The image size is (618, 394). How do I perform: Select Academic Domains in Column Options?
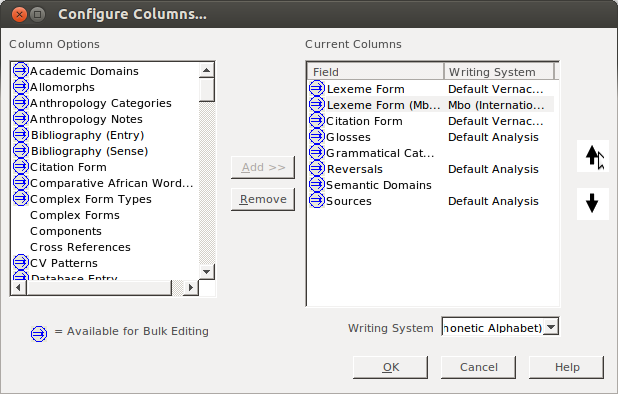point(84,71)
